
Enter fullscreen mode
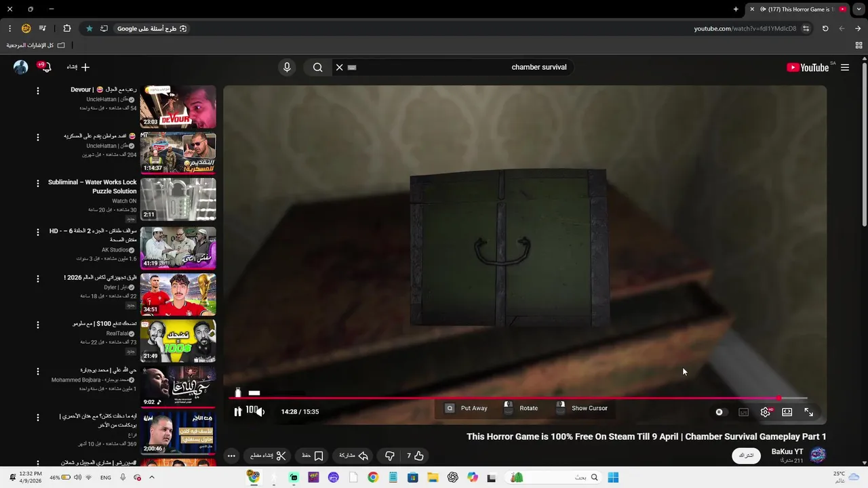coord(808,412)
